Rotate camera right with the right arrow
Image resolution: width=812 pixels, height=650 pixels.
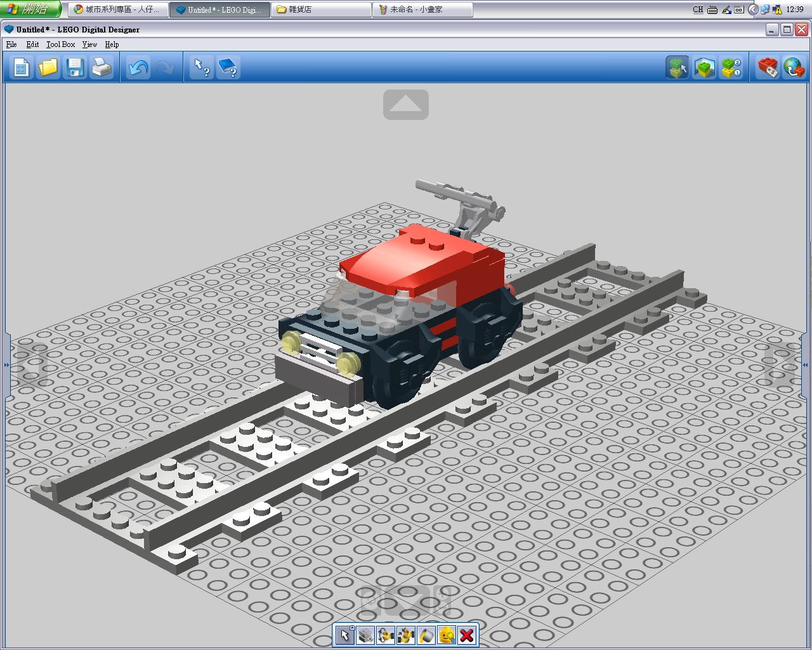coord(780,365)
